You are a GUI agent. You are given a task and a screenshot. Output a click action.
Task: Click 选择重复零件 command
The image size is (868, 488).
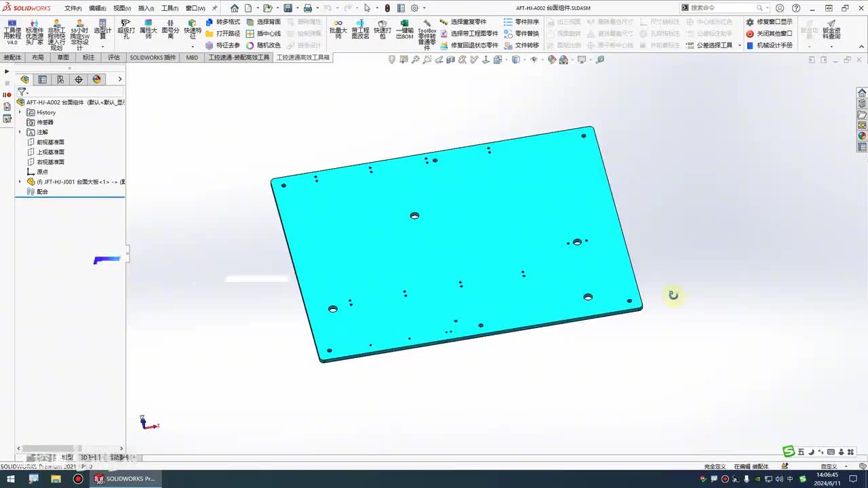pos(463,22)
